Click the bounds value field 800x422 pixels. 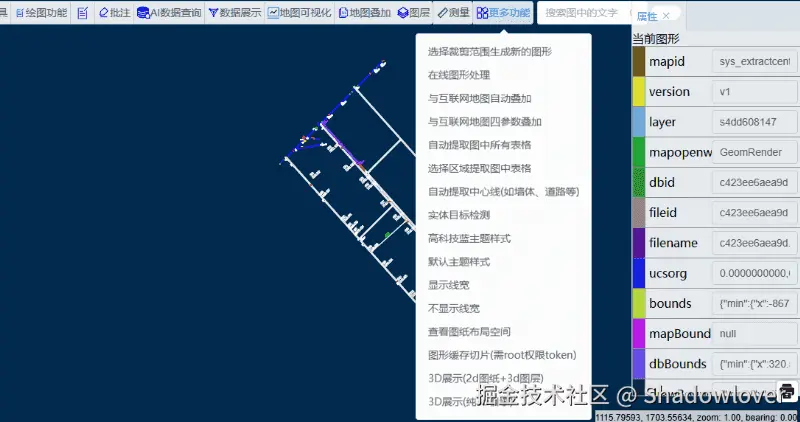[755, 304]
